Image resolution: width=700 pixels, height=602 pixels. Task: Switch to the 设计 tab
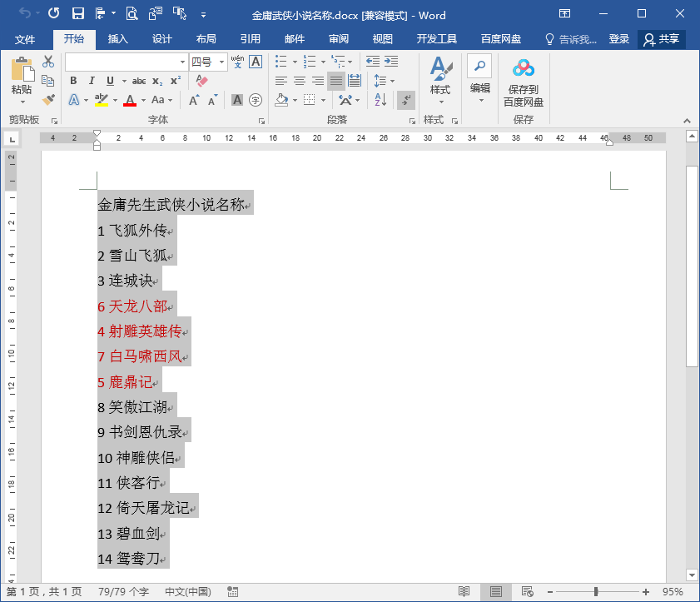pyautogui.click(x=161, y=39)
